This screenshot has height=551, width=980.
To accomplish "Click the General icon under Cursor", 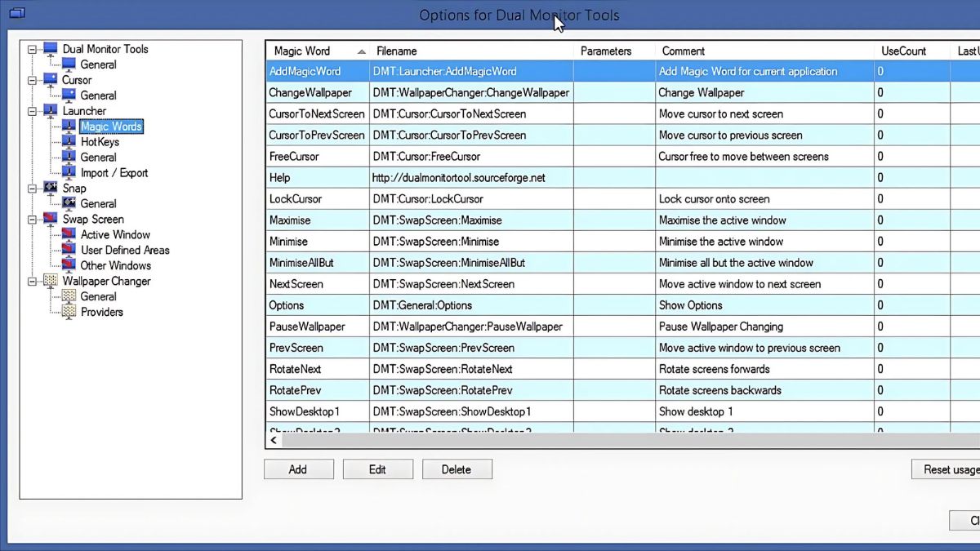I will pyautogui.click(x=69, y=96).
